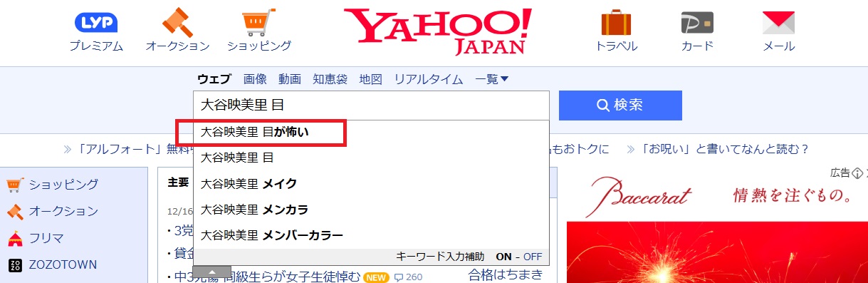Screen dimensions: 868x283
Task: Open the 中3死傷 news headline
Action: point(268,277)
